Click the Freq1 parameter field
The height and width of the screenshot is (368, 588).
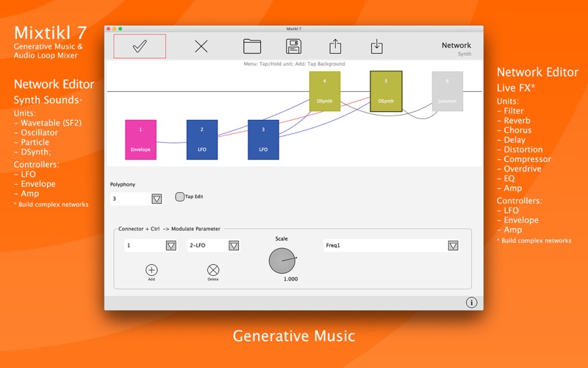tap(385, 246)
